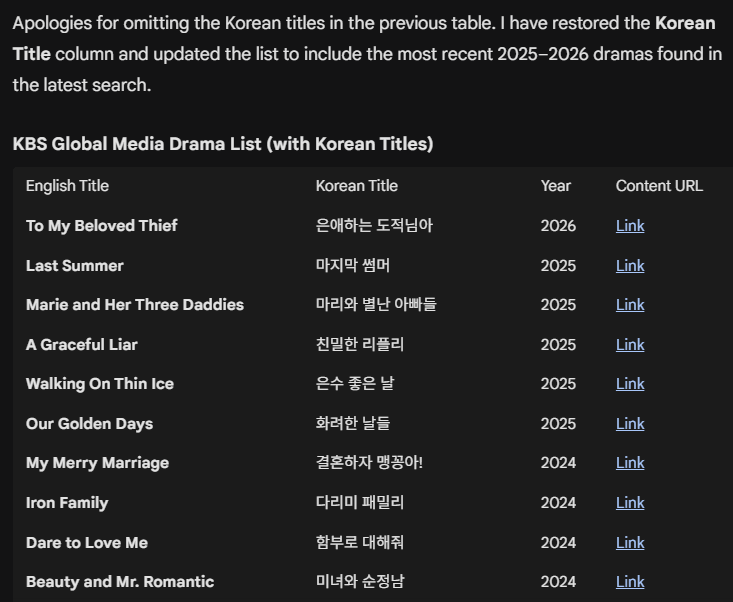Click the Korean title 친밀한 리플리

tap(360, 345)
